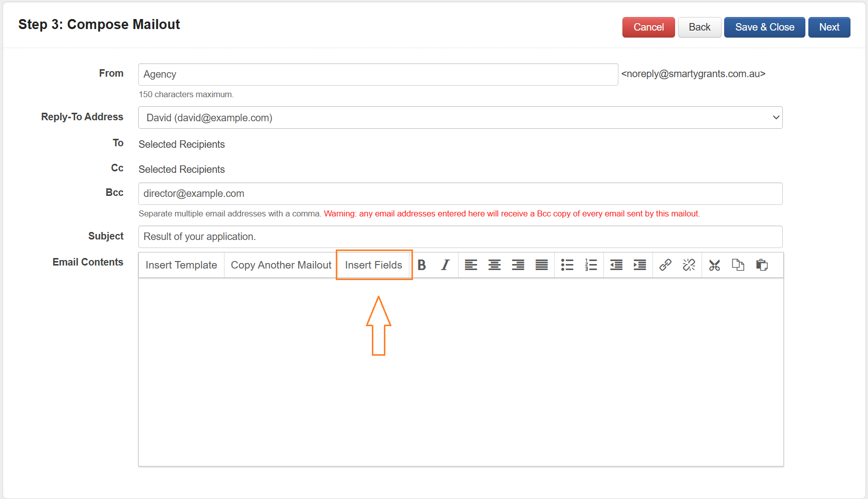Center align the text
The image size is (868, 499).
pos(494,265)
